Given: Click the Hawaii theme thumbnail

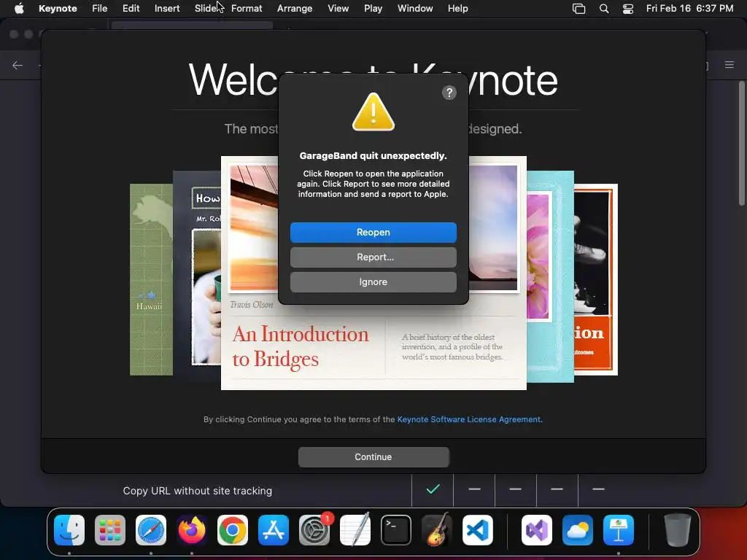Looking at the screenshot, I should click(151, 279).
